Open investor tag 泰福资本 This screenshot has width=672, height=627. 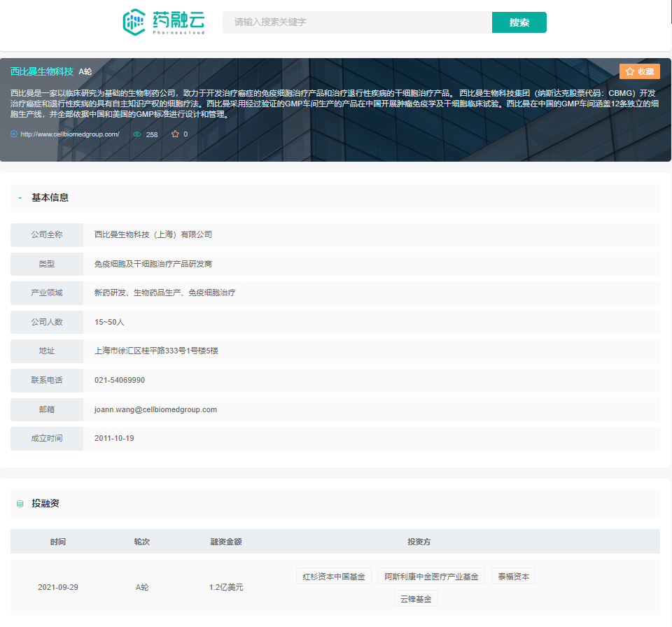click(x=513, y=577)
